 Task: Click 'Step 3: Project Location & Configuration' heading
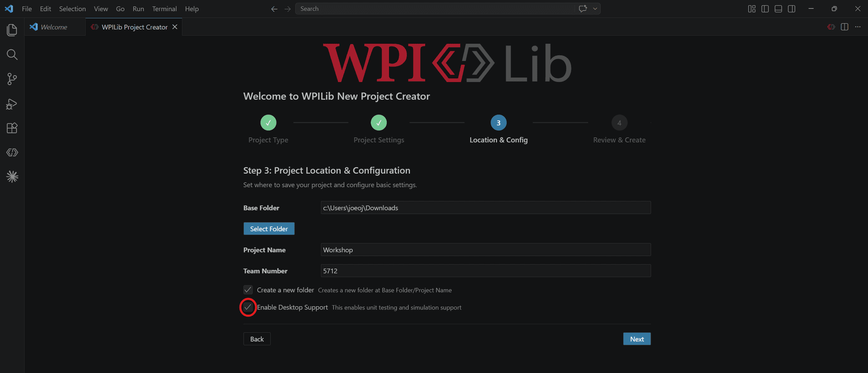pyautogui.click(x=327, y=170)
